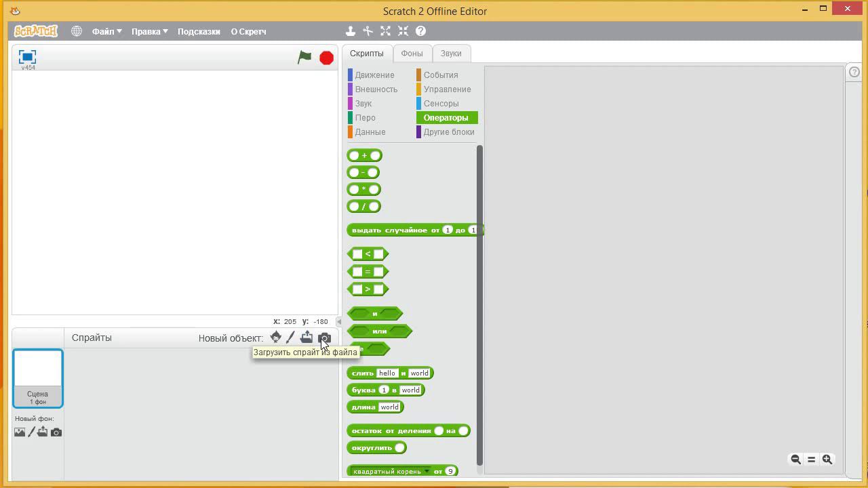Choose new sprite from library

click(275, 338)
